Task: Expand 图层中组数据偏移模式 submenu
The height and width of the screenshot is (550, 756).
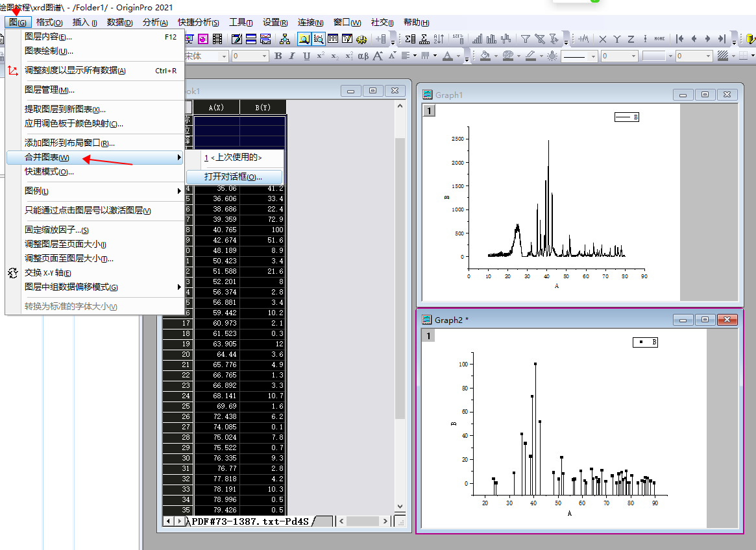Action: 95,287
